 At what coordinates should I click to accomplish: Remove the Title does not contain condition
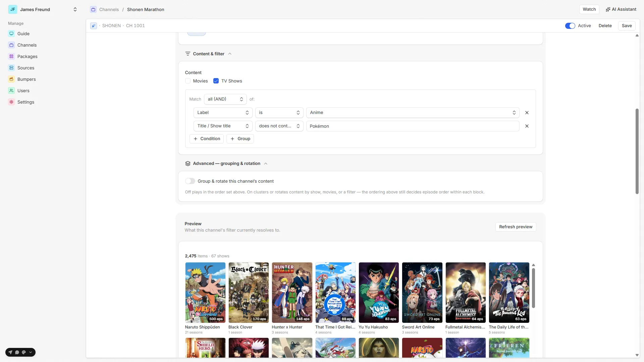(527, 126)
